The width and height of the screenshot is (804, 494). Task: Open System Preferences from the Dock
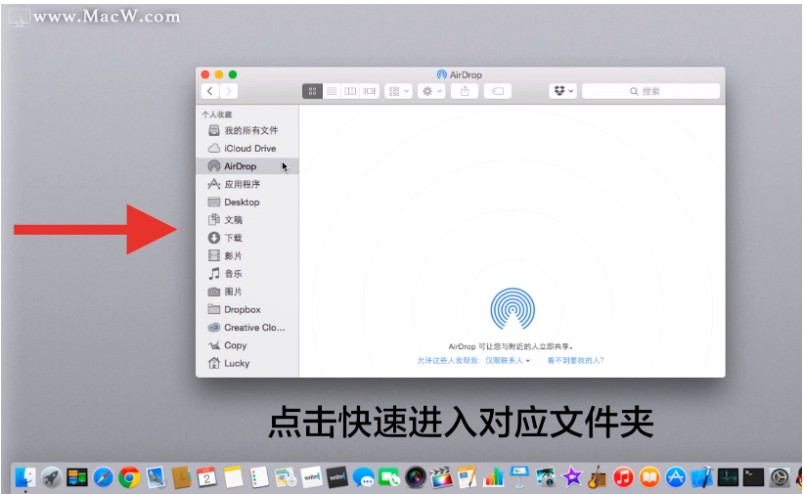point(780,478)
